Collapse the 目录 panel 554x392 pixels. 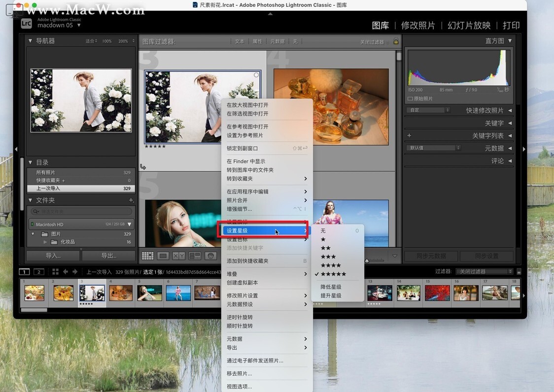pyautogui.click(x=30, y=163)
